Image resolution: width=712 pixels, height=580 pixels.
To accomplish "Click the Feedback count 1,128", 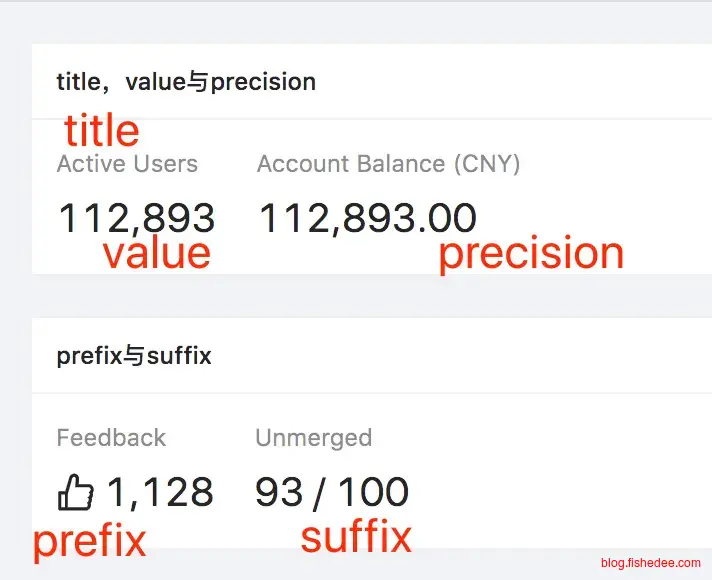I will point(160,492).
